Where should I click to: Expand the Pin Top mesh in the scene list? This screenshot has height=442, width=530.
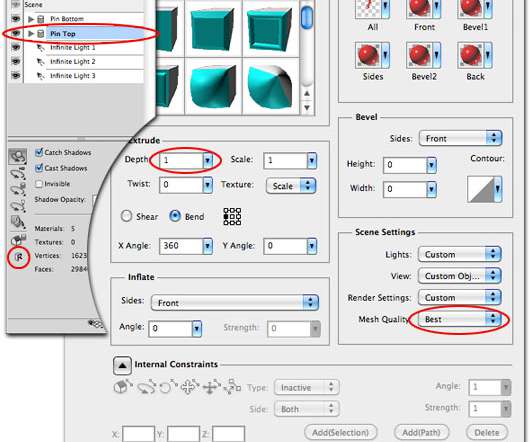pos(31,33)
